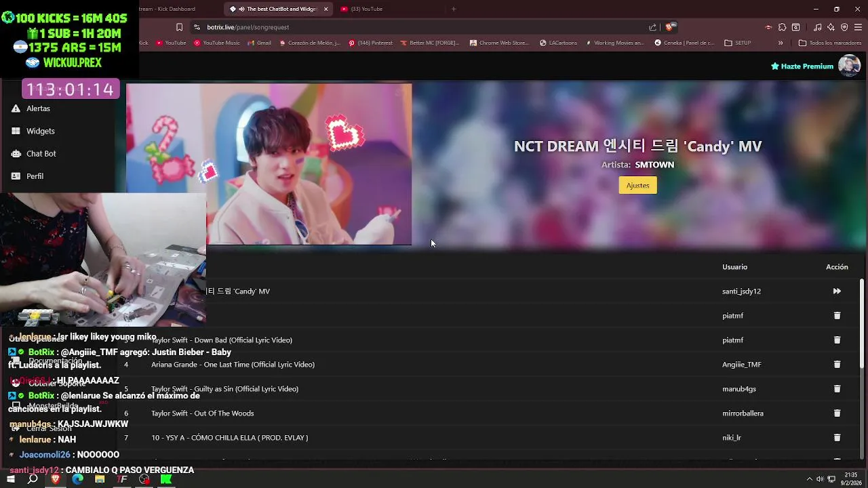Click NCT DREAM 'Candy' MV title
Viewport: 868px width, 488px height.
coord(637,146)
